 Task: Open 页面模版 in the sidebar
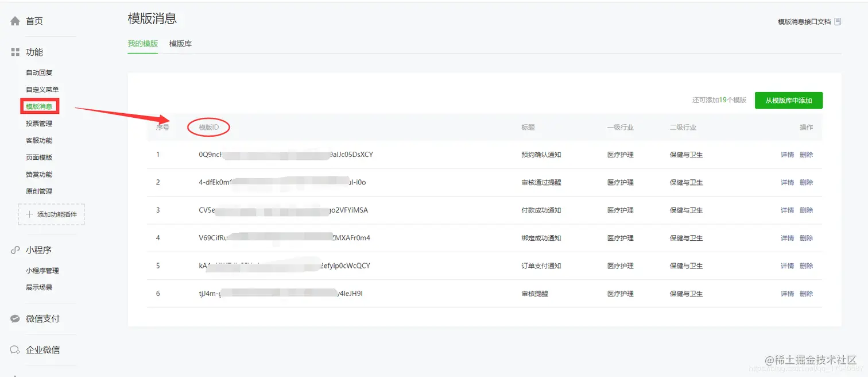click(x=39, y=157)
